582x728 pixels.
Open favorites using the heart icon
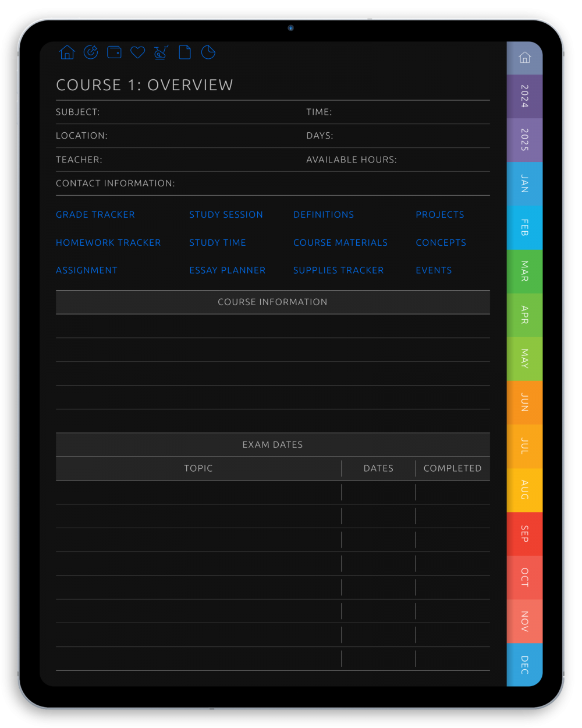tap(137, 52)
